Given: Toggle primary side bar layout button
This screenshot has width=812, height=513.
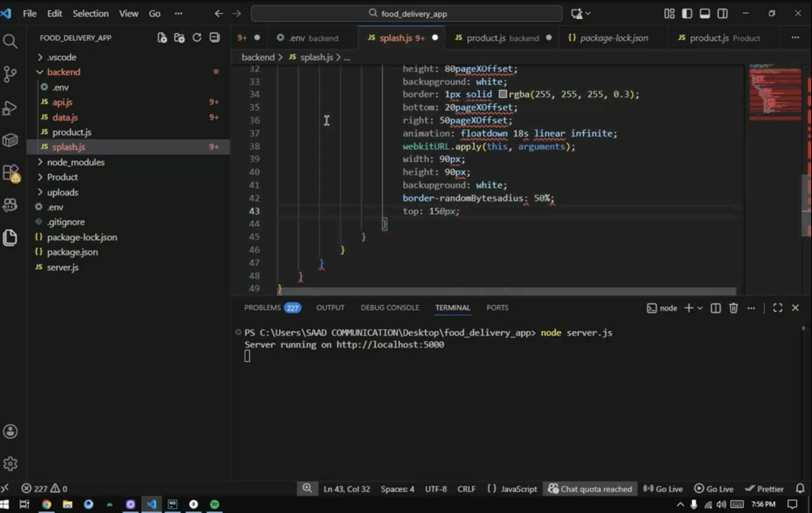Looking at the screenshot, I should [x=687, y=14].
